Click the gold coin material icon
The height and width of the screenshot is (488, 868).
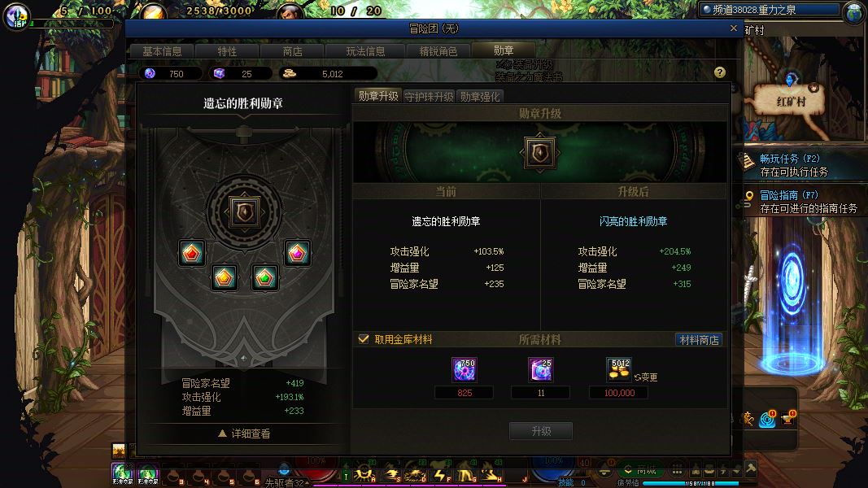(x=619, y=369)
